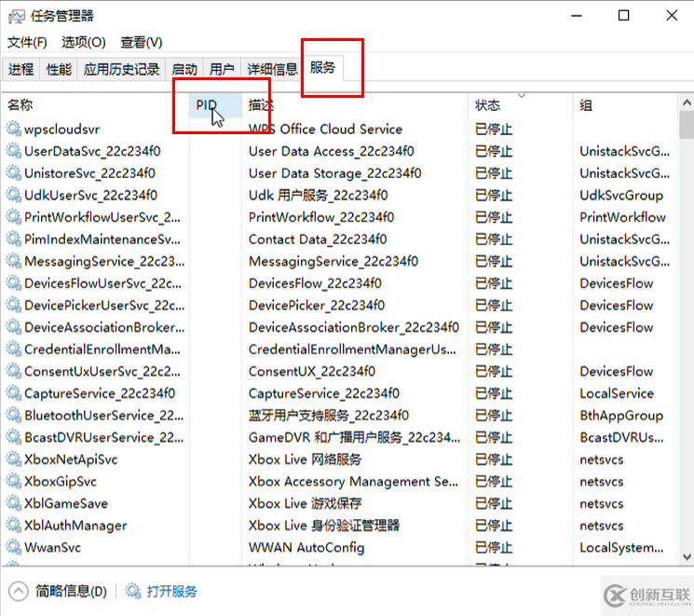Click gear icon beside XboxGipSvc
The image size is (694, 616).
coord(14,482)
